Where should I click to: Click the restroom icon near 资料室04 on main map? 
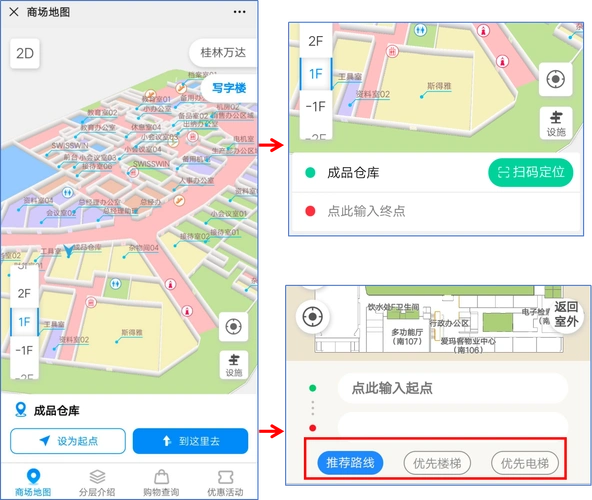point(68,193)
